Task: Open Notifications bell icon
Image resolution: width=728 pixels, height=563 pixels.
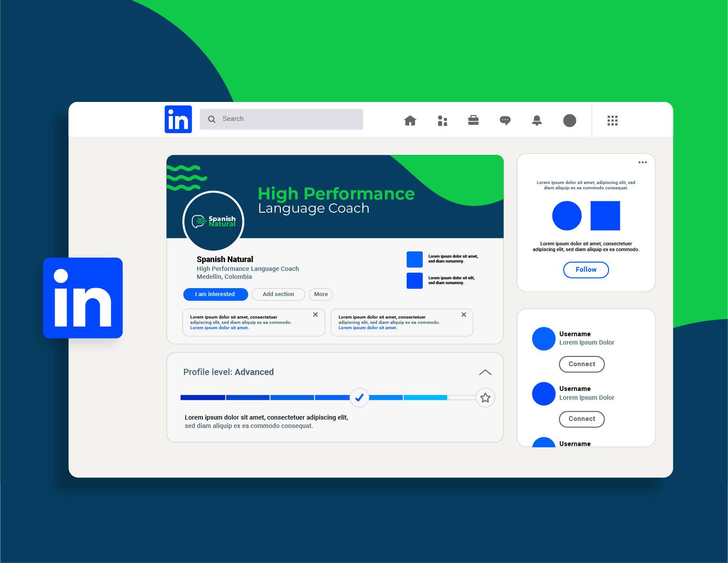Action: [537, 120]
